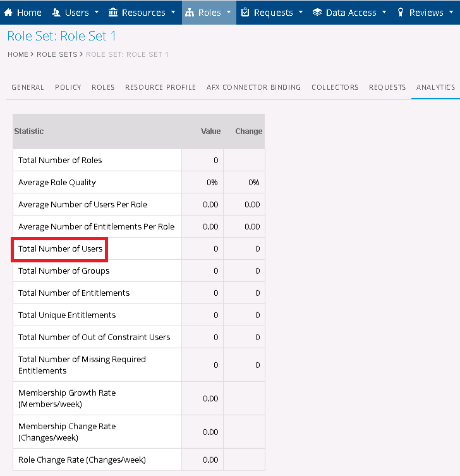Expand the Resources dropdown arrow
Screen dimensions: 460x476
pyautogui.click(x=172, y=13)
